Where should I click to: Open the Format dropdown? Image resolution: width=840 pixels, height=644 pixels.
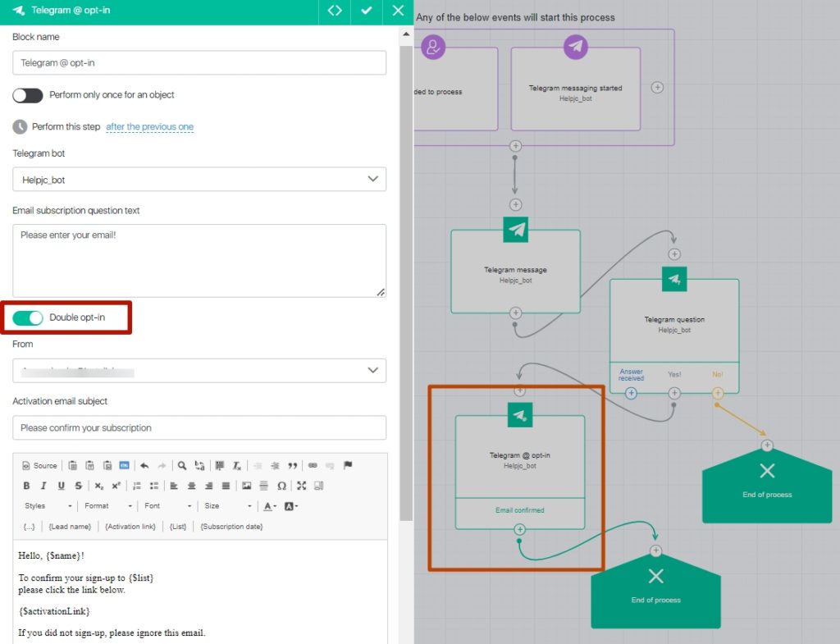[107, 506]
